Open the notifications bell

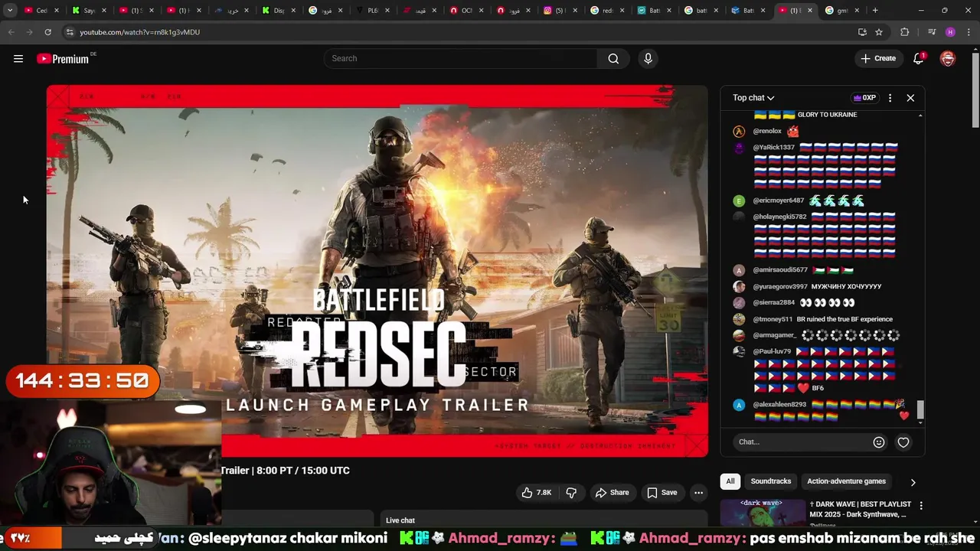point(918,59)
